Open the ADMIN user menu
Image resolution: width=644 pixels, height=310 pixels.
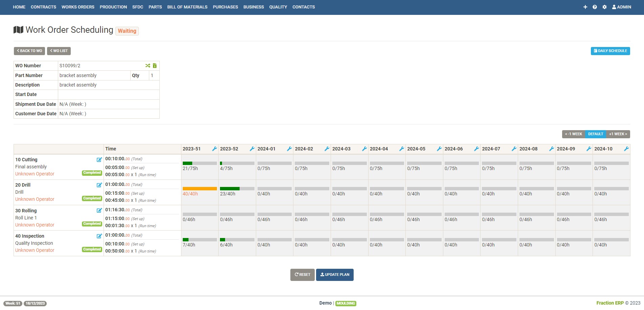(621, 7)
